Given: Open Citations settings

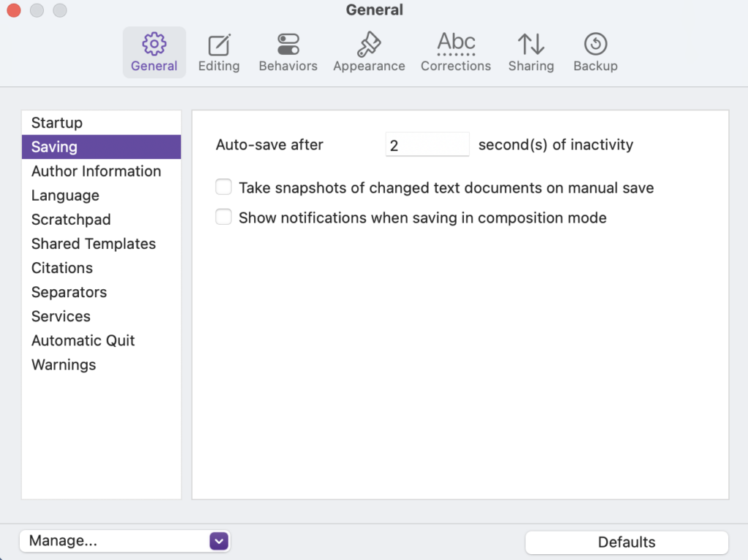Looking at the screenshot, I should [x=101, y=268].
